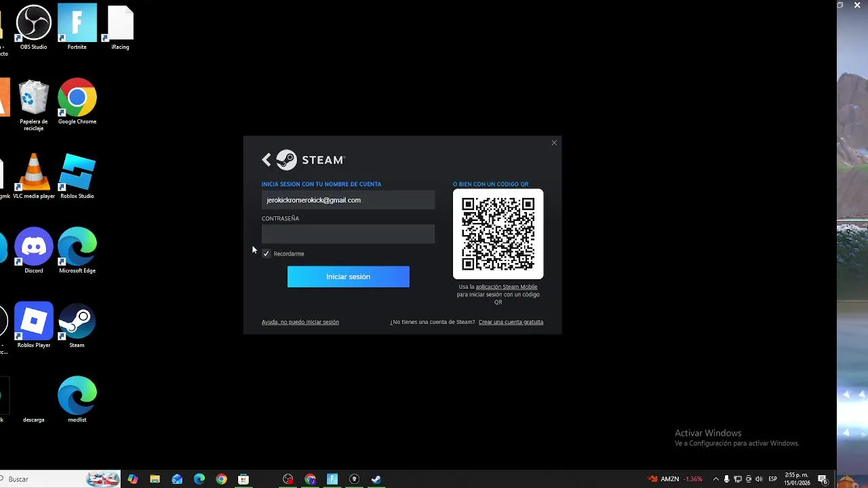Select iRacing desktop file icon
Viewport: 868px width, 488px height.
tap(120, 28)
